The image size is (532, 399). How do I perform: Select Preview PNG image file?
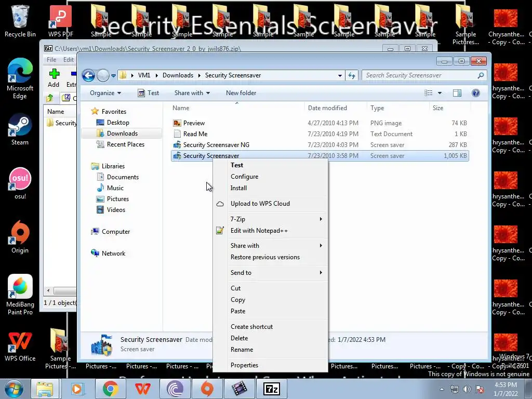coord(320,123)
